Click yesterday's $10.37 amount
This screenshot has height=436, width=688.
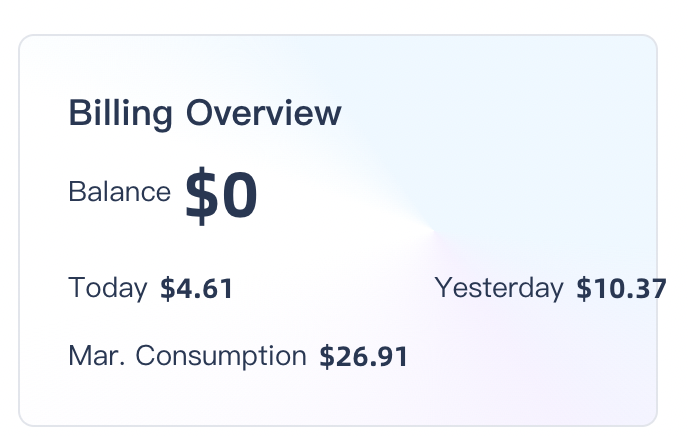tap(621, 290)
